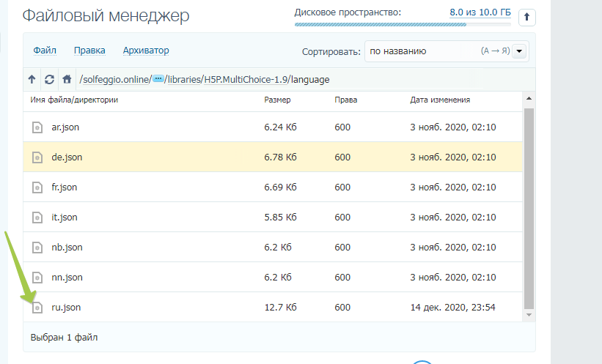Click the file icon of fr.json
The height and width of the screenshot is (364, 602).
pos(37,187)
